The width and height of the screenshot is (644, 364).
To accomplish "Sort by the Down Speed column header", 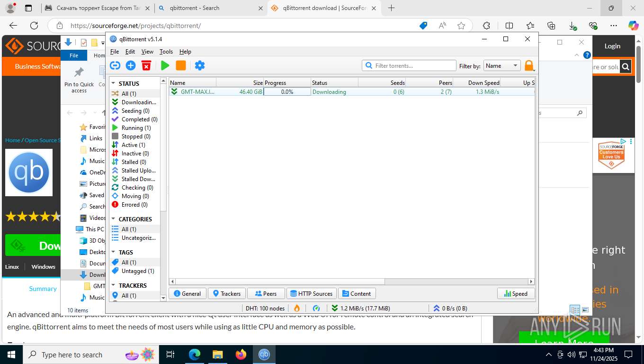I will [476, 82].
